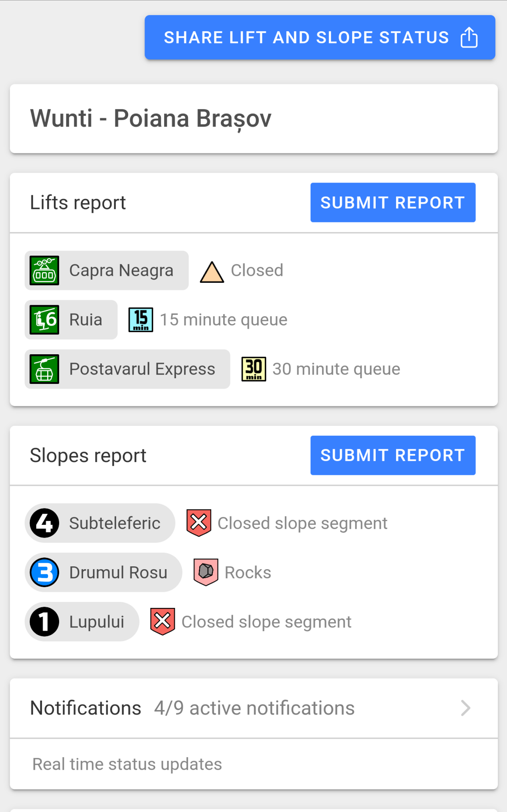The width and height of the screenshot is (507, 812).
Task: Open the 4/9 active notifications row
Action: [254, 708]
